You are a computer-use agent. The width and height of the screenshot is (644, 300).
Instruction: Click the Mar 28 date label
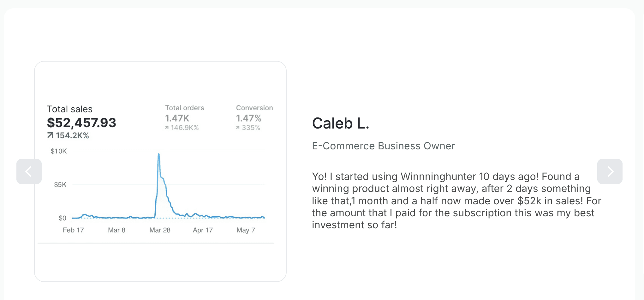tap(160, 230)
